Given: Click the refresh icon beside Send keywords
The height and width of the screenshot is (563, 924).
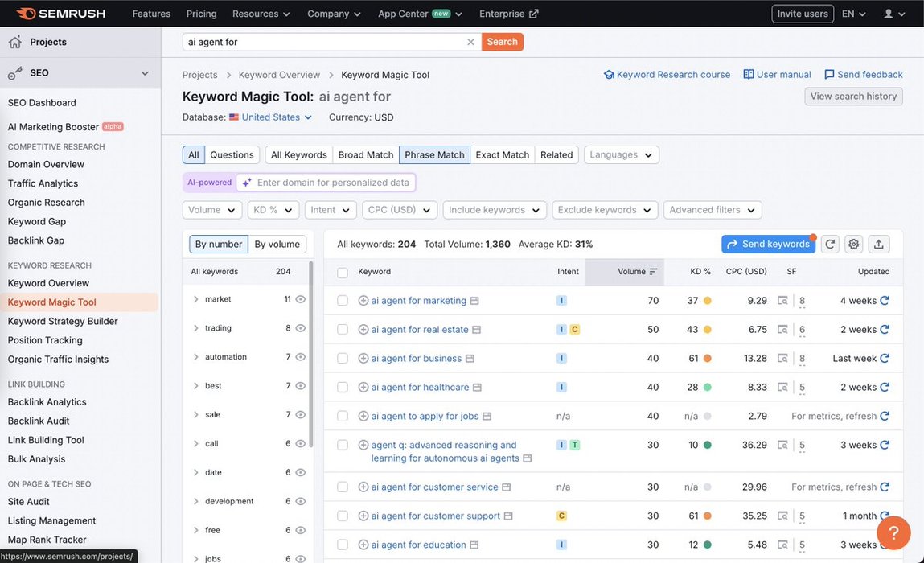Looking at the screenshot, I should coord(830,244).
